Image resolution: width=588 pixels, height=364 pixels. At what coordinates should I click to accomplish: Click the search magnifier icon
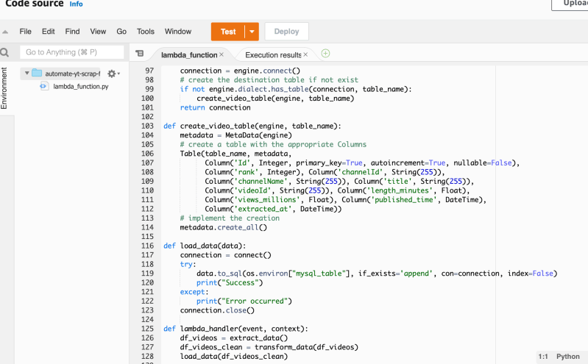tap(4, 52)
